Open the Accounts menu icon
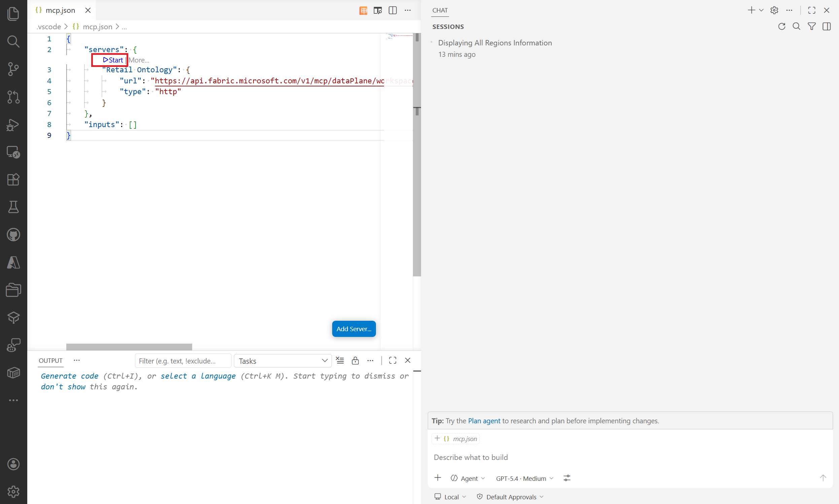The image size is (839, 504). pos(13,464)
